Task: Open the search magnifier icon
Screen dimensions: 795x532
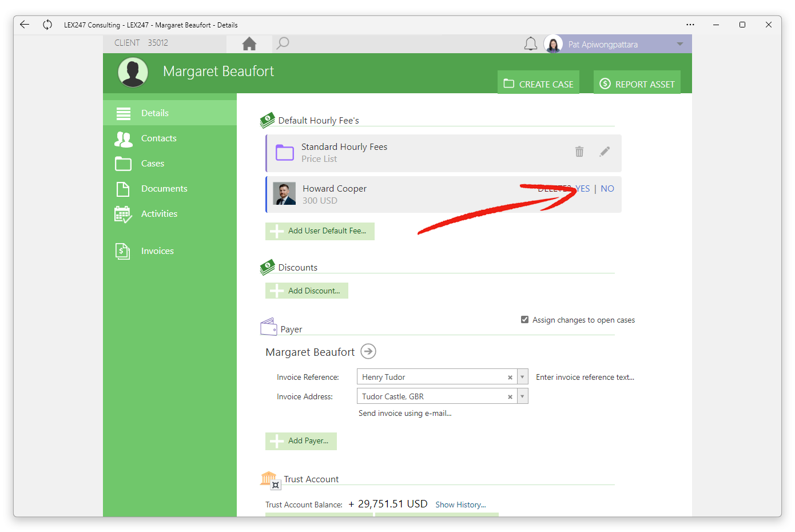Action: tap(283, 43)
